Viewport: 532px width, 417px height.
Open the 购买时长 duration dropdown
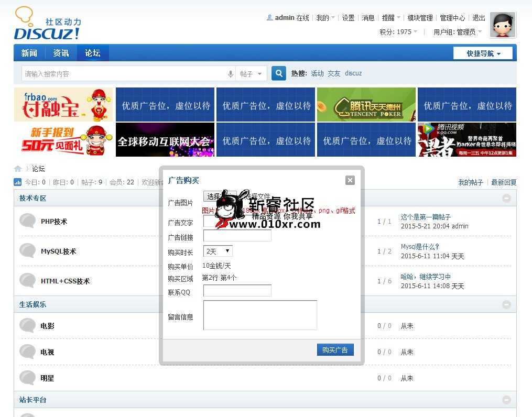(x=218, y=251)
